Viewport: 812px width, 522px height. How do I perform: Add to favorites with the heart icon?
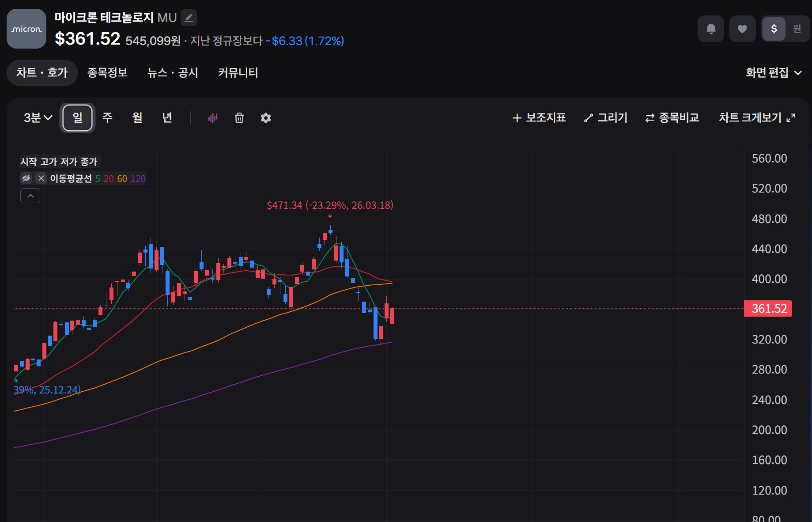pos(742,29)
